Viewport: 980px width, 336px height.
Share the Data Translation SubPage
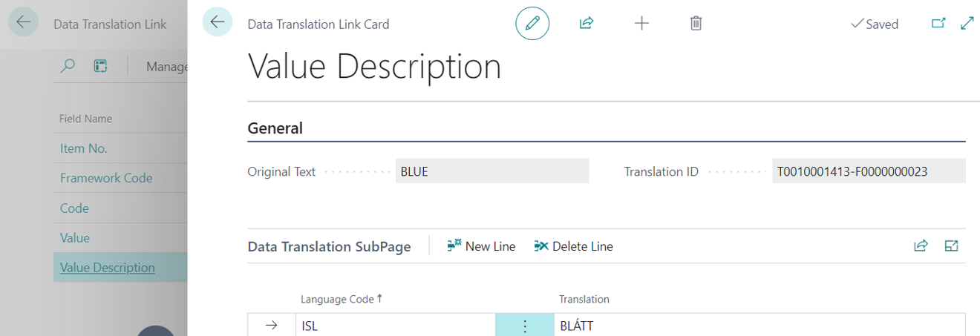pos(921,246)
